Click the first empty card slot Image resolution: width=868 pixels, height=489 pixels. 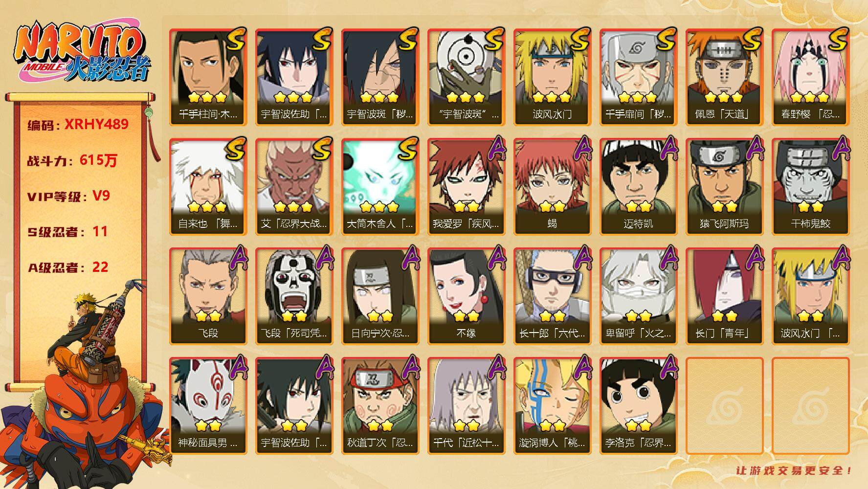tap(724, 405)
